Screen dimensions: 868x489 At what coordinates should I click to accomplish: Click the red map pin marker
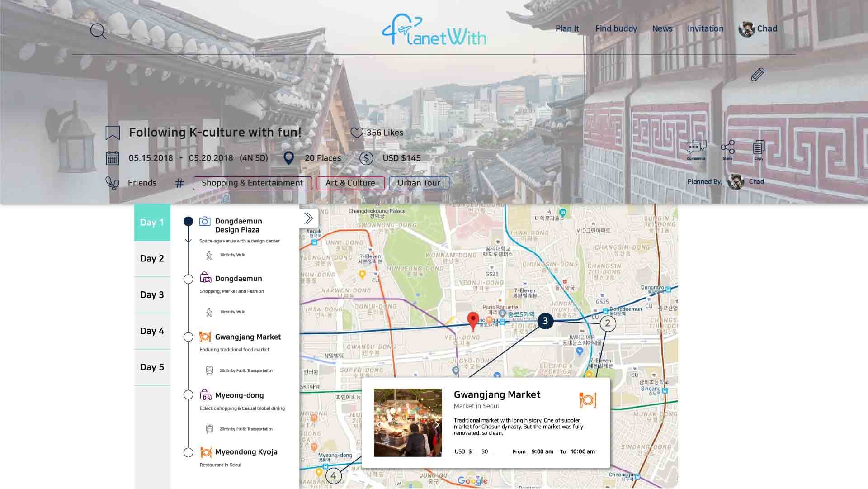(x=473, y=320)
